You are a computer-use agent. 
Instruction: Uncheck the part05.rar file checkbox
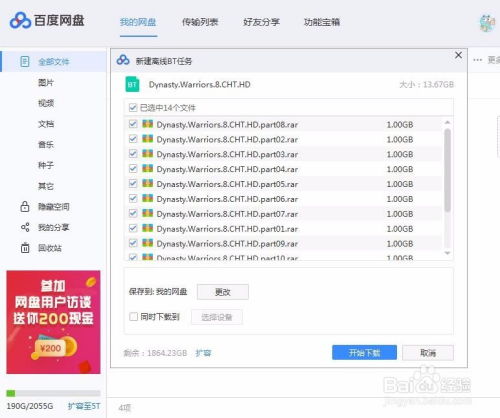[133, 184]
